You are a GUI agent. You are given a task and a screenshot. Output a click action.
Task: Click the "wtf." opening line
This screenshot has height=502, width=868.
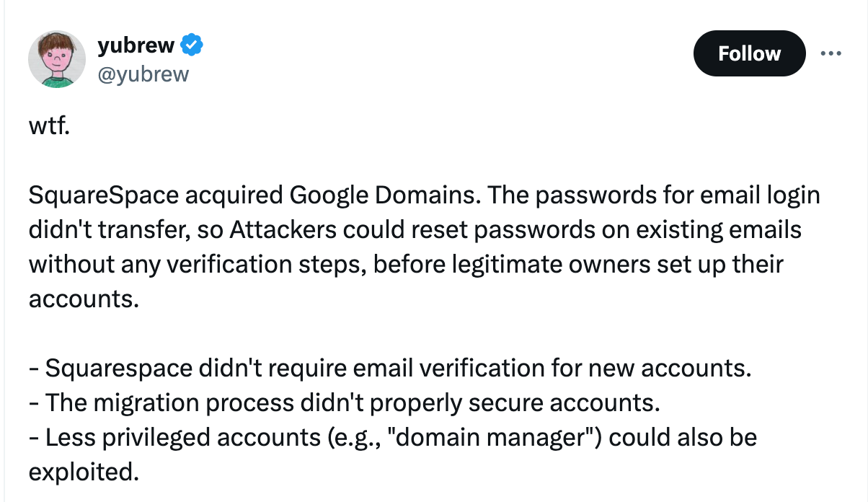pos(50,130)
